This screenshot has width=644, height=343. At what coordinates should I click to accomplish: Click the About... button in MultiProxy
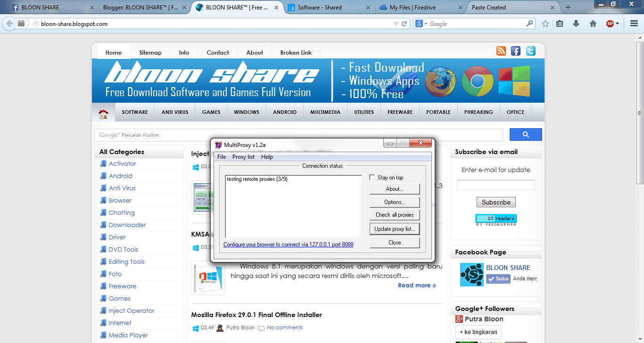[x=395, y=189]
